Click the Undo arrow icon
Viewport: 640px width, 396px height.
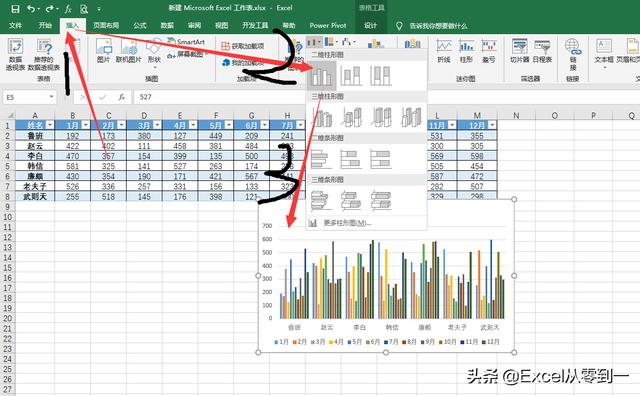[31, 8]
